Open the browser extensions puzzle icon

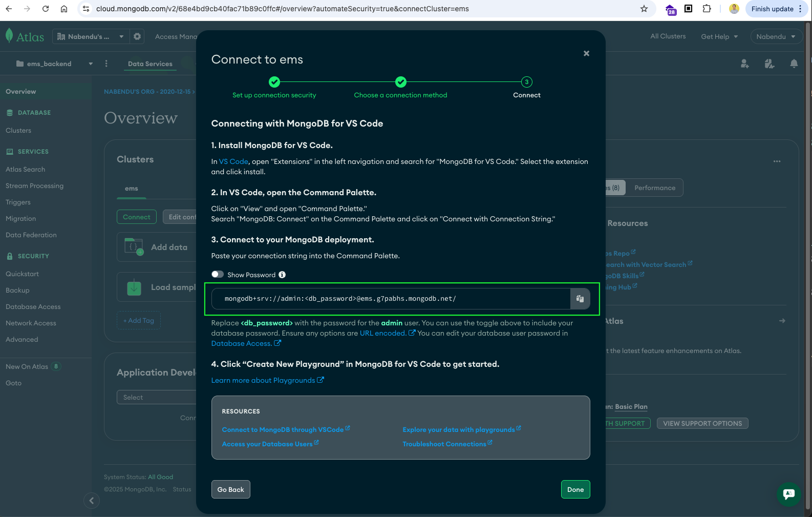[707, 9]
